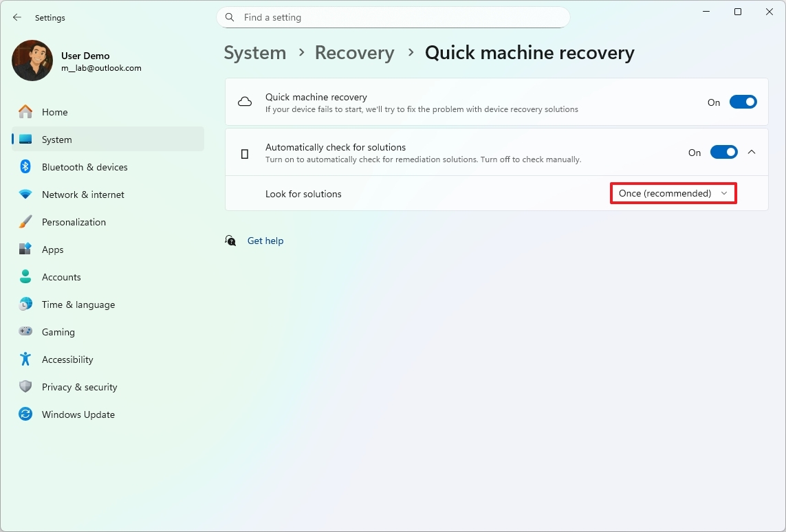Open Windows Update from the sidebar
The image size is (786, 532).
(78, 414)
